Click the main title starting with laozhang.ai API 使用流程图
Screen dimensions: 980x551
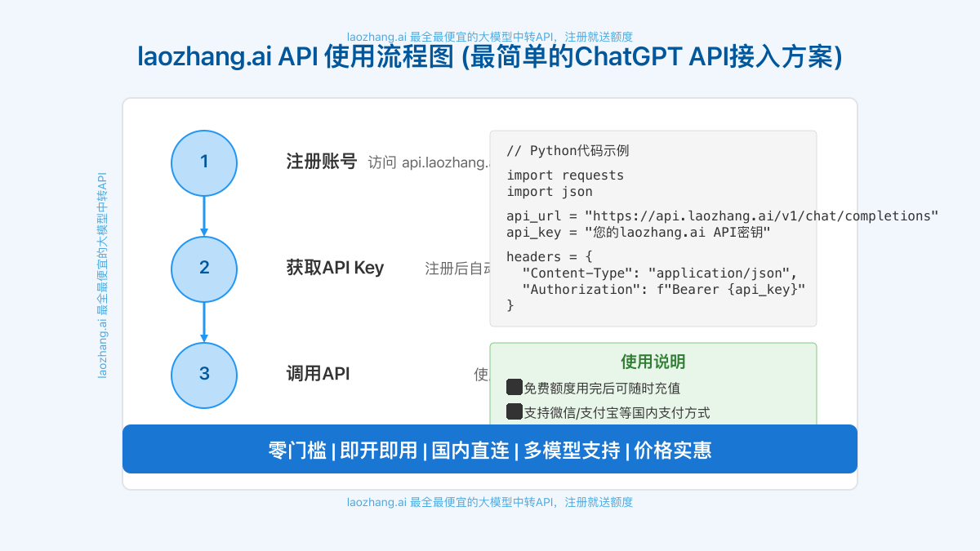click(490, 59)
